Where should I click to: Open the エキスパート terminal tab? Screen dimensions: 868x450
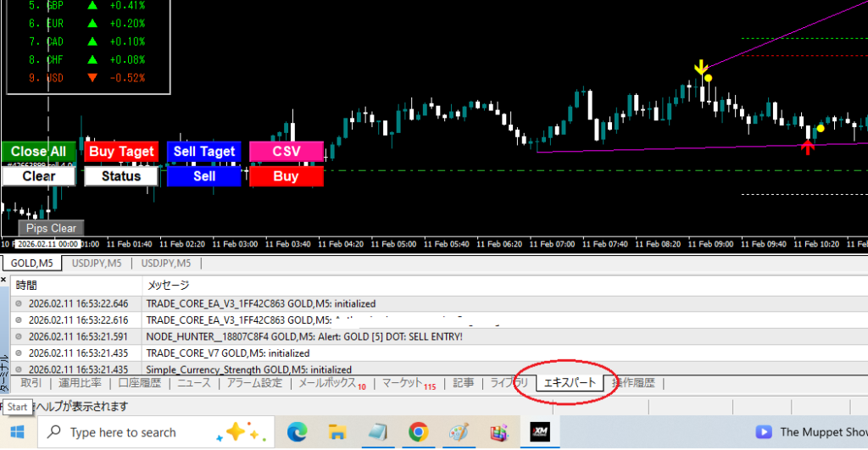click(x=569, y=383)
